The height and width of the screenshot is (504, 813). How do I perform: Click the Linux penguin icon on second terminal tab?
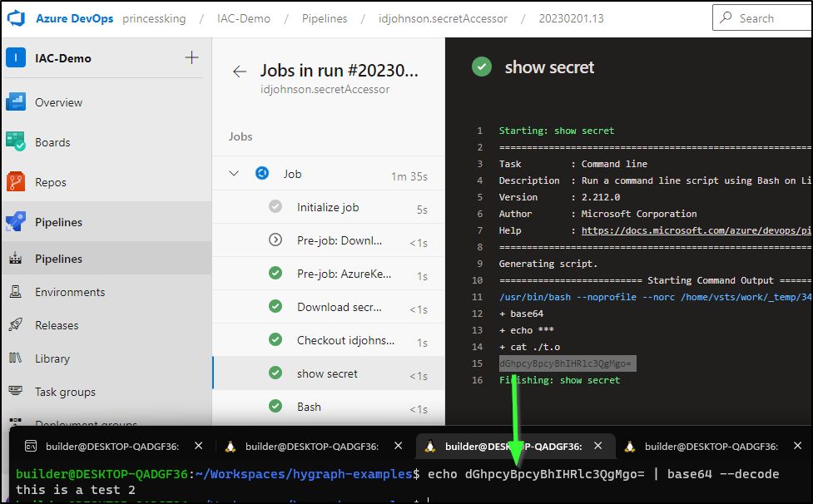[231, 446]
